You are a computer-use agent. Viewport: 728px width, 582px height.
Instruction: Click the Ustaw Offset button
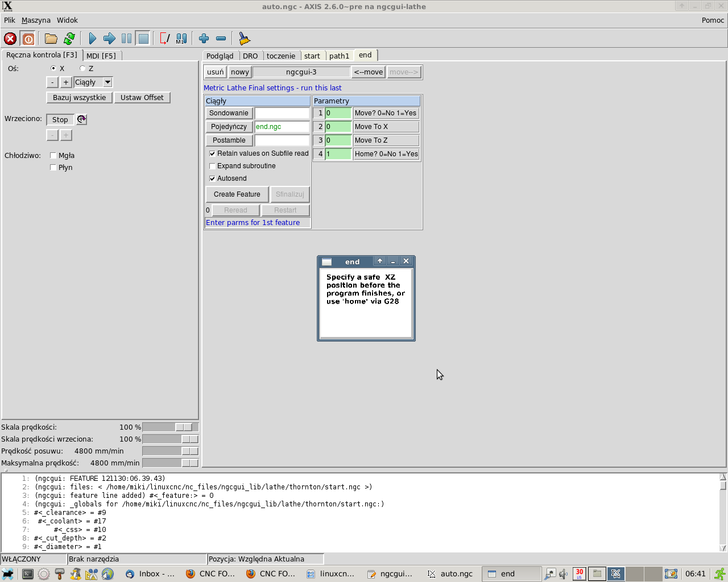point(142,98)
